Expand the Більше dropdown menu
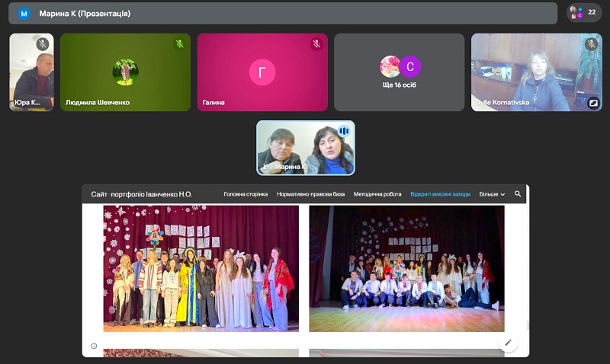This screenshot has height=364, width=610. coord(492,194)
